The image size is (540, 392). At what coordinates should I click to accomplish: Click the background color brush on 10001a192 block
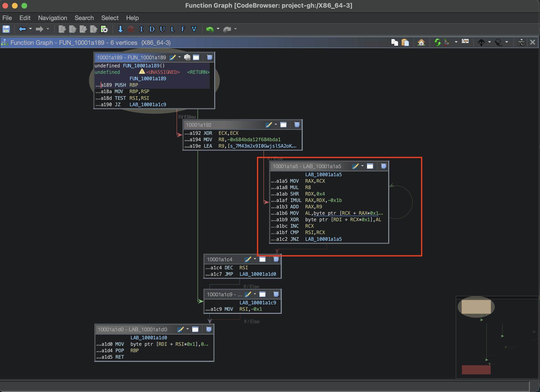[269, 125]
